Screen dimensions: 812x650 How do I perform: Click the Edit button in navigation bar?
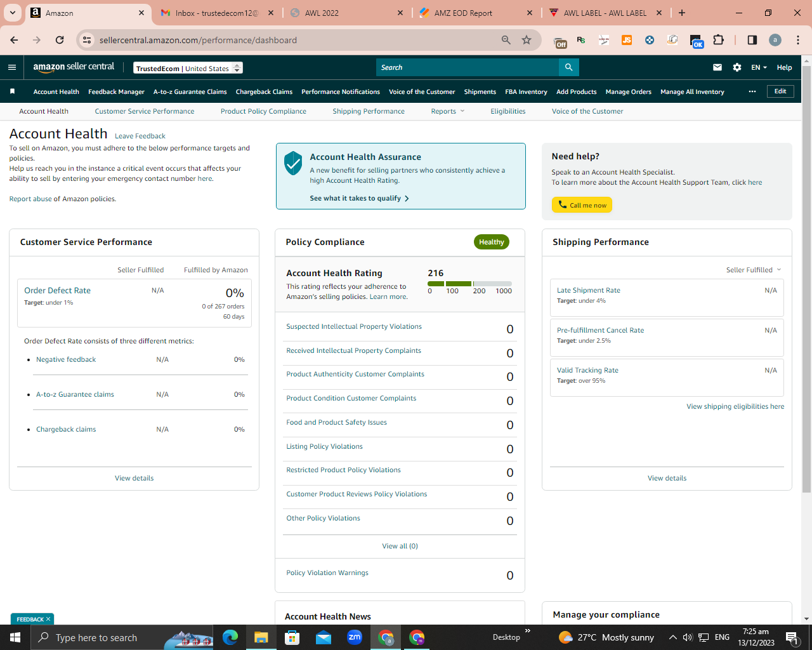tap(780, 91)
